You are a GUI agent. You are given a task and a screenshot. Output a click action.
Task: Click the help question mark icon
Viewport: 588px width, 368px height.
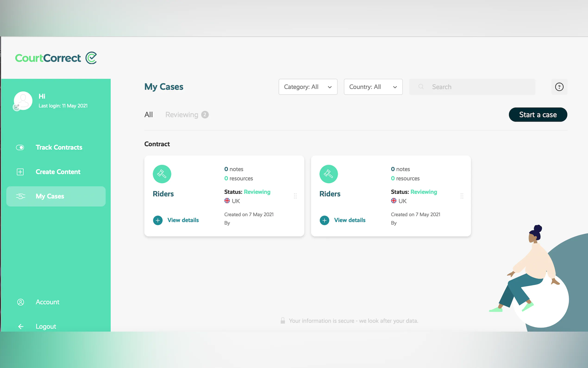[559, 87]
